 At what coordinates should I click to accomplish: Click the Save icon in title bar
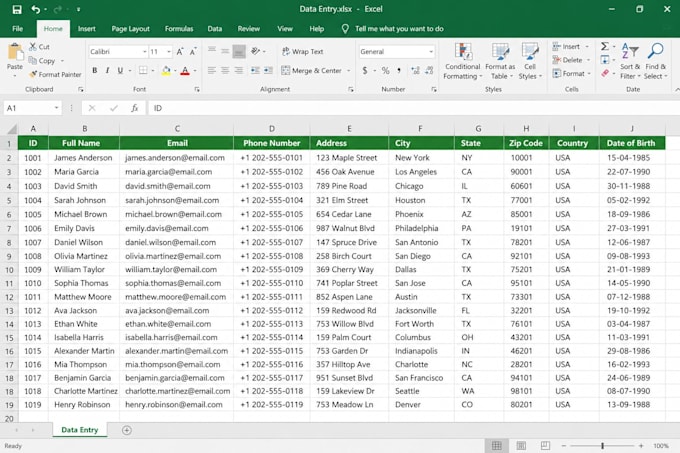click(x=16, y=9)
